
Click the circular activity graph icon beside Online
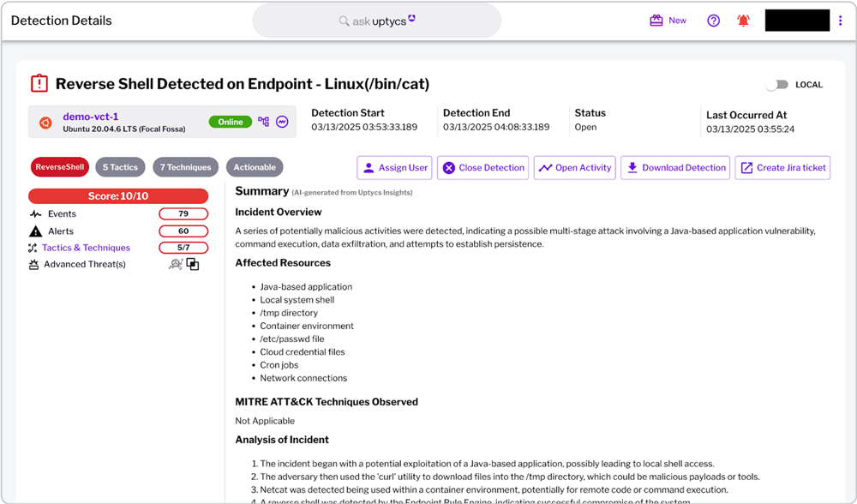click(x=282, y=122)
